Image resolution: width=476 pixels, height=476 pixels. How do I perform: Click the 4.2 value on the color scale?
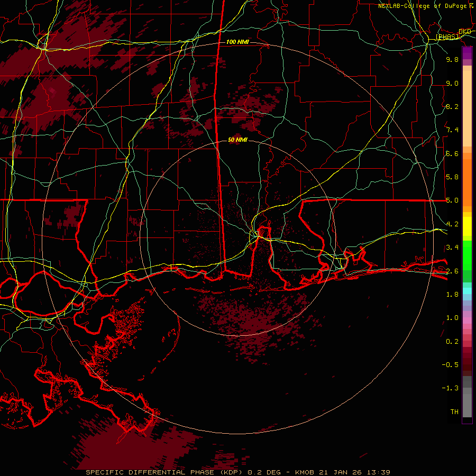pyautogui.click(x=452, y=224)
